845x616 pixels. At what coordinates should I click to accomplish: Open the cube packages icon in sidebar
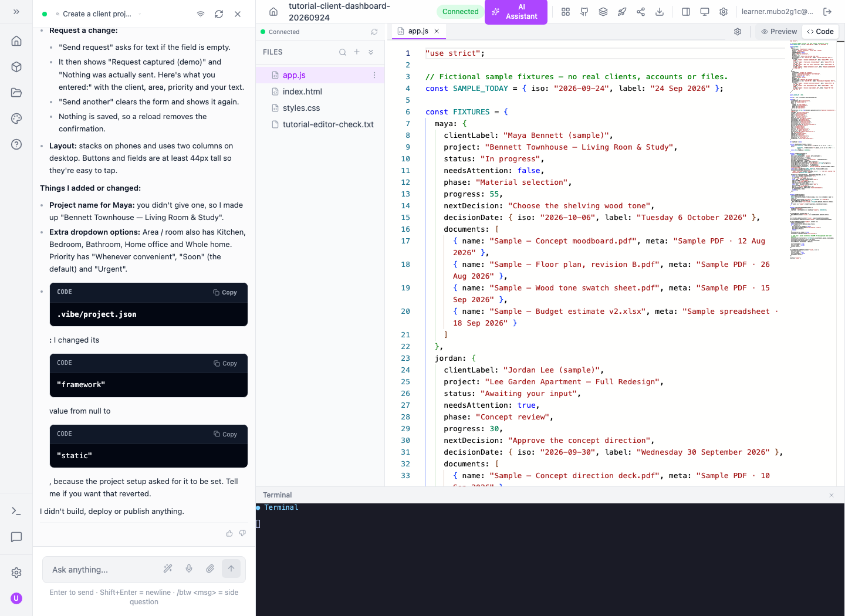pyautogui.click(x=16, y=67)
